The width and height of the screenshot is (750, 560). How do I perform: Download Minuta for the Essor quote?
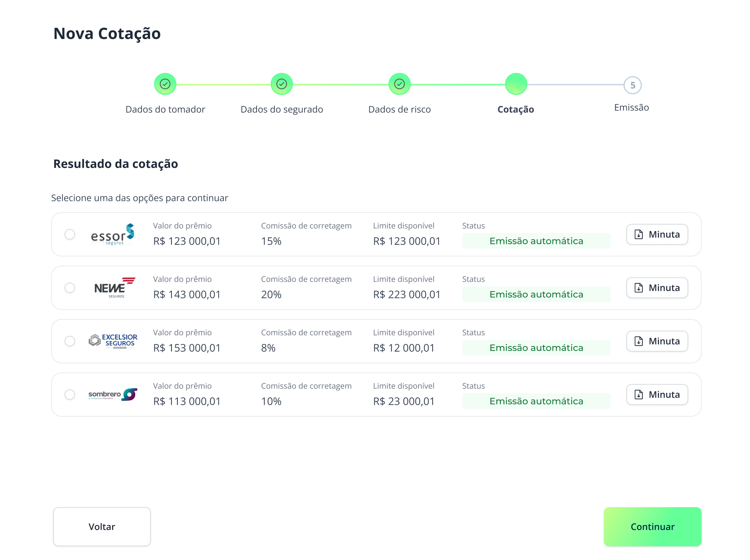pyautogui.click(x=657, y=234)
